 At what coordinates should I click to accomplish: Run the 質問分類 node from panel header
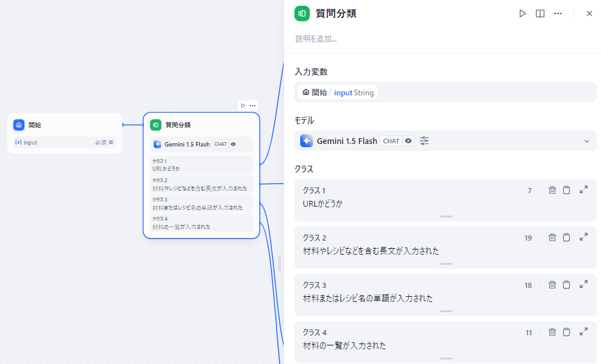(522, 13)
